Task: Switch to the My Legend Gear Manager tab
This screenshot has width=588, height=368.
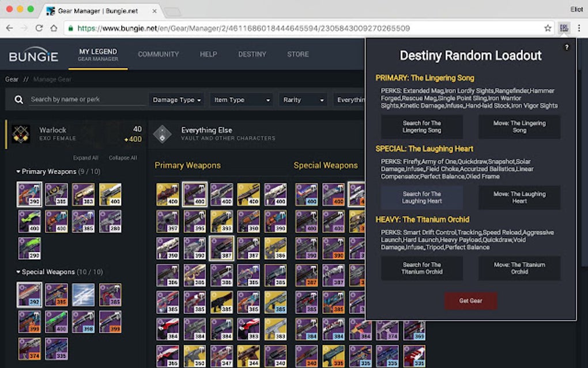Action: [x=97, y=54]
